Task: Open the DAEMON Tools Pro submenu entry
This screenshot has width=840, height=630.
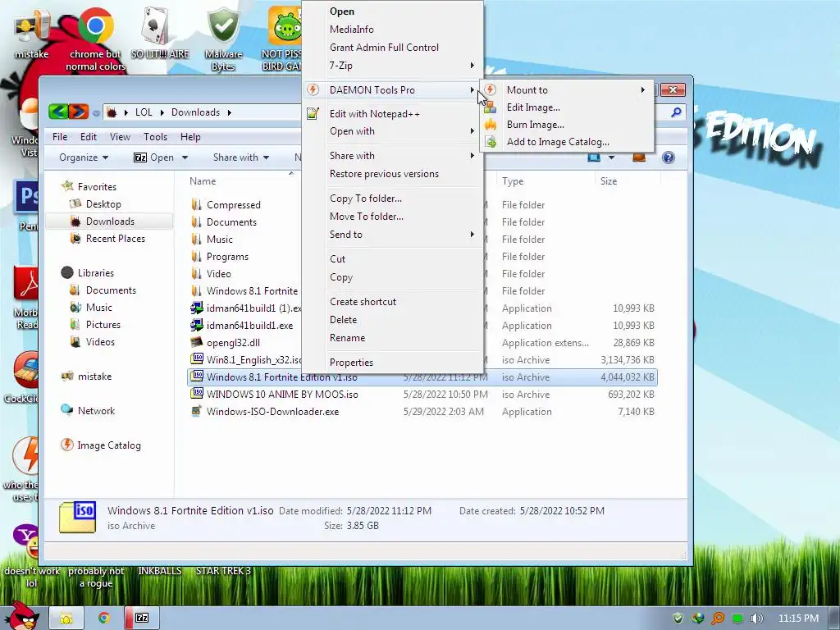Action: 393,90
